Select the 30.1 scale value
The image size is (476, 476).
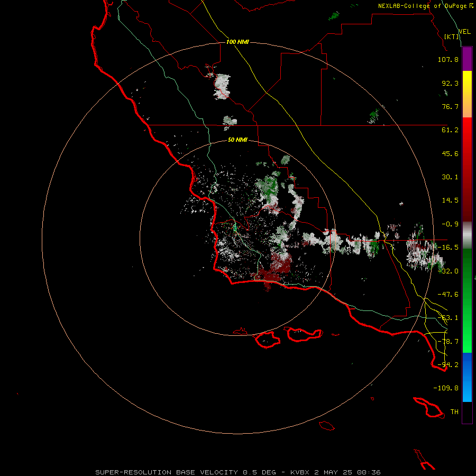450,177
